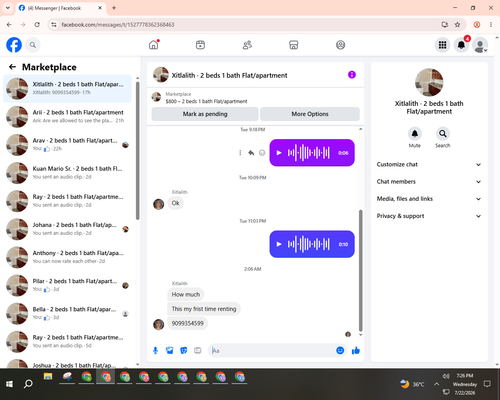Image resolution: width=500 pixels, height=400 pixels.
Task: Play the 0:10 audio clip
Action: coord(279,244)
